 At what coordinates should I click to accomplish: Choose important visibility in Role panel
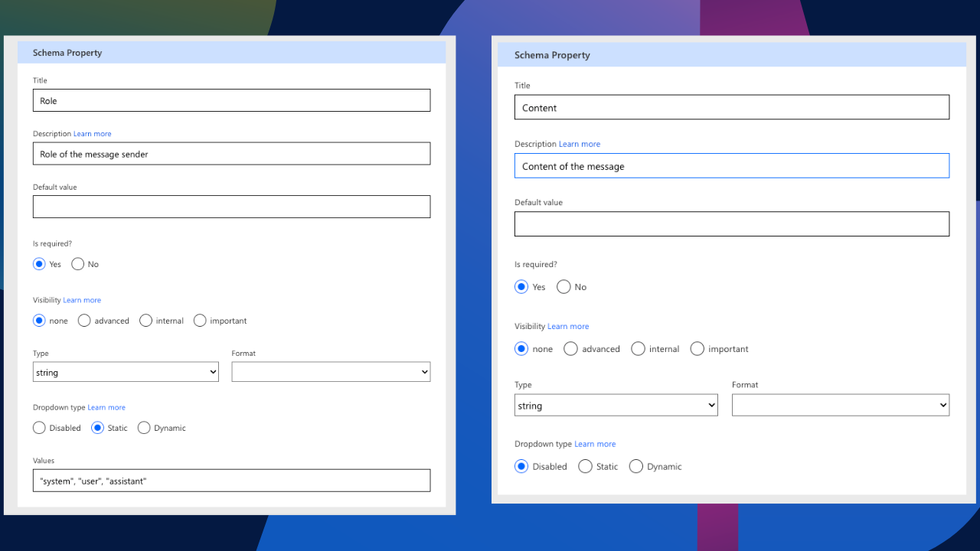(x=200, y=321)
